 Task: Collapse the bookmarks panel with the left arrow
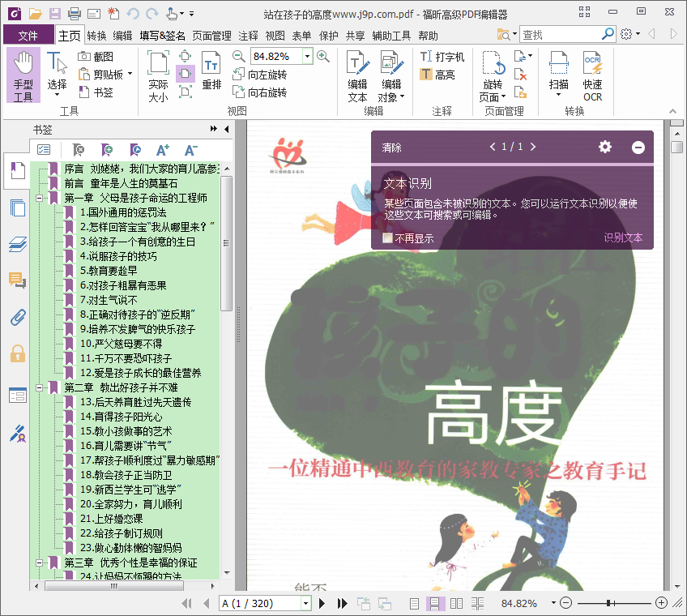(227, 129)
